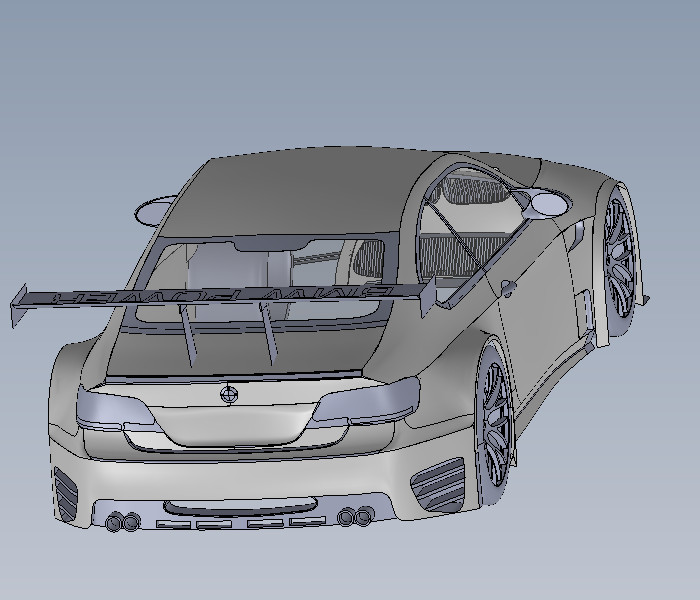The width and height of the screenshot is (700, 600).
Task: Select the right taillight on the car
Action: (x=366, y=400)
